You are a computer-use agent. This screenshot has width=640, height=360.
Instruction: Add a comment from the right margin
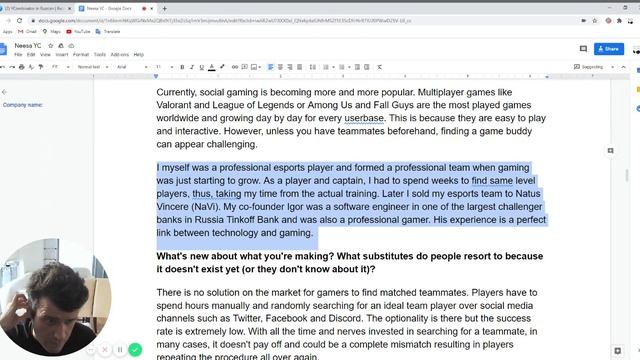pos(611,151)
